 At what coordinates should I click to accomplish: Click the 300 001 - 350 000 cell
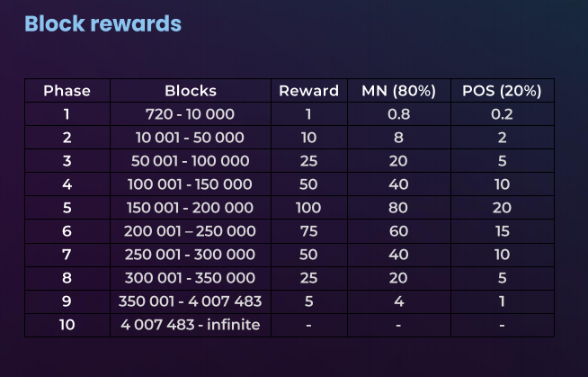coord(191,278)
